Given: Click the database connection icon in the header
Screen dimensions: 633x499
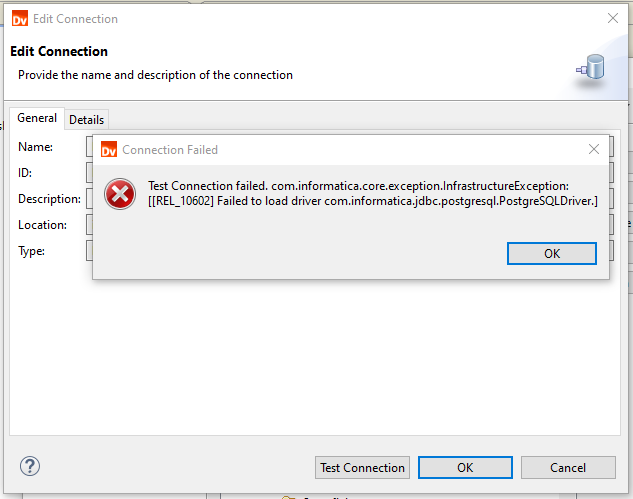Looking at the screenshot, I should [x=591, y=67].
